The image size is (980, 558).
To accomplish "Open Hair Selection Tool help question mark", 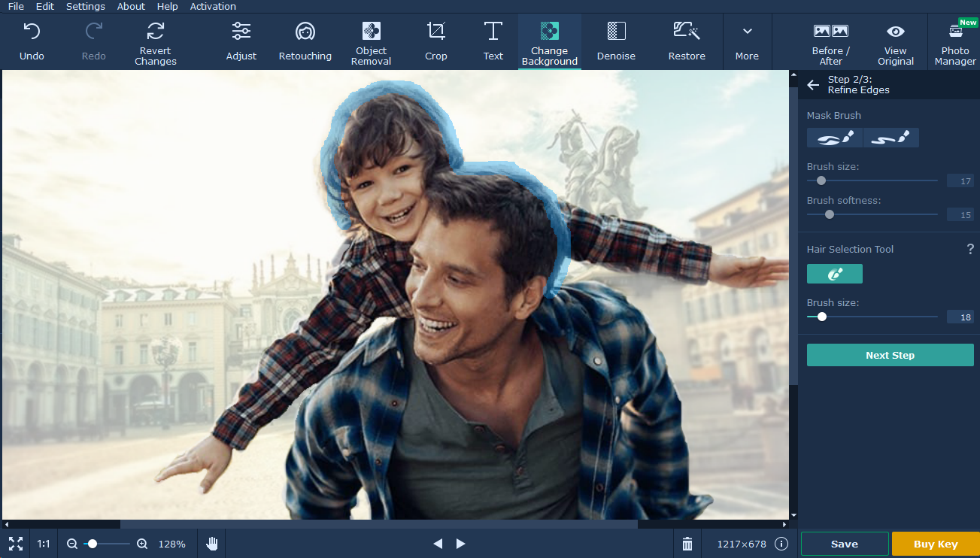I will (970, 249).
